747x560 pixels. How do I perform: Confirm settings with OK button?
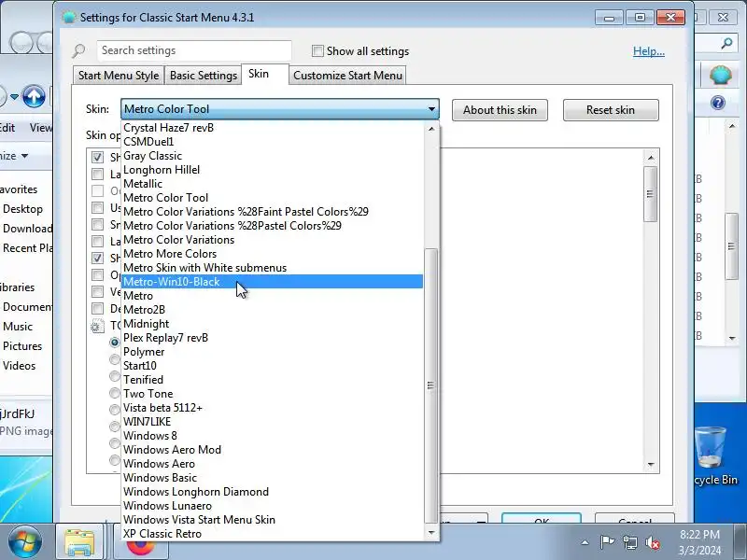click(542, 519)
